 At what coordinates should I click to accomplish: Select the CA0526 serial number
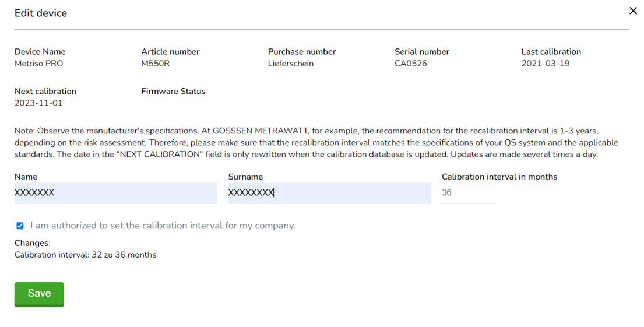coord(411,64)
